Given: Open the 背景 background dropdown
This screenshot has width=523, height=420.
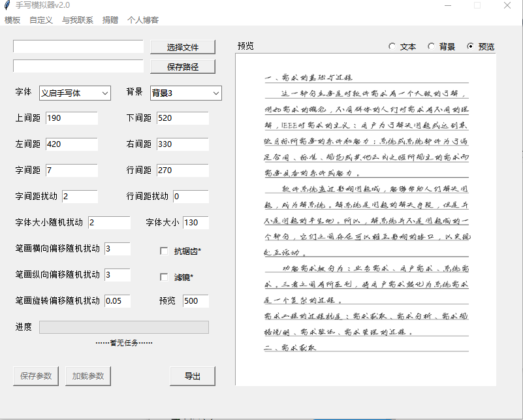Looking at the screenshot, I should click(x=186, y=93).
